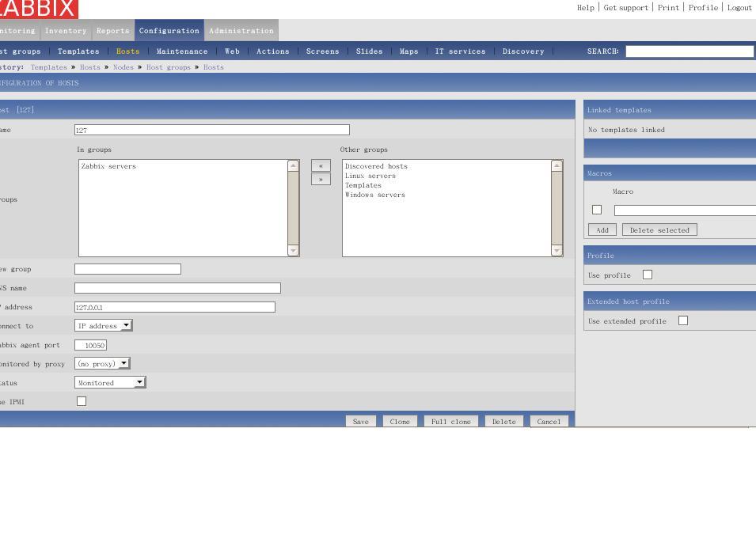The height and width of the screenshot is (546, 756).
Task: Open the Get support link
Action: coord(626,7)
